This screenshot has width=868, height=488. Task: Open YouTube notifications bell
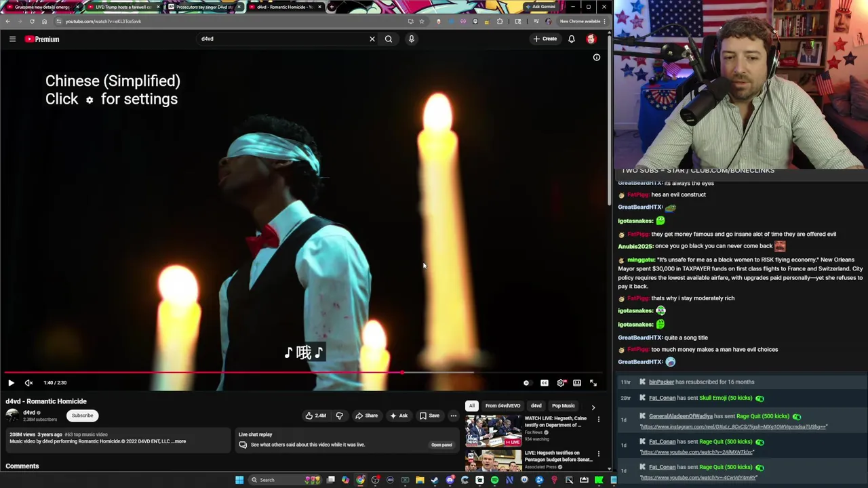click(572, 39)
